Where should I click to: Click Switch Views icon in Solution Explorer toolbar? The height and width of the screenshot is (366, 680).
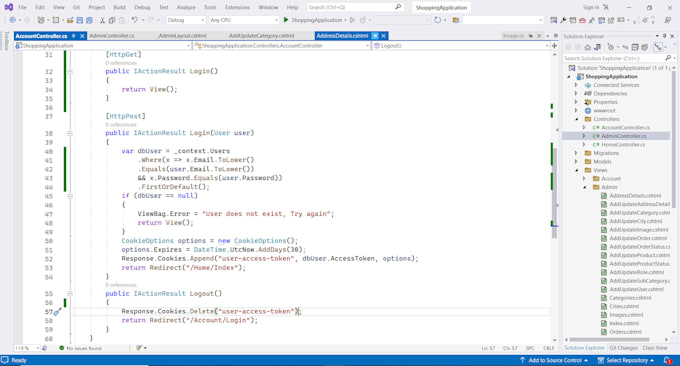point(597,47)
